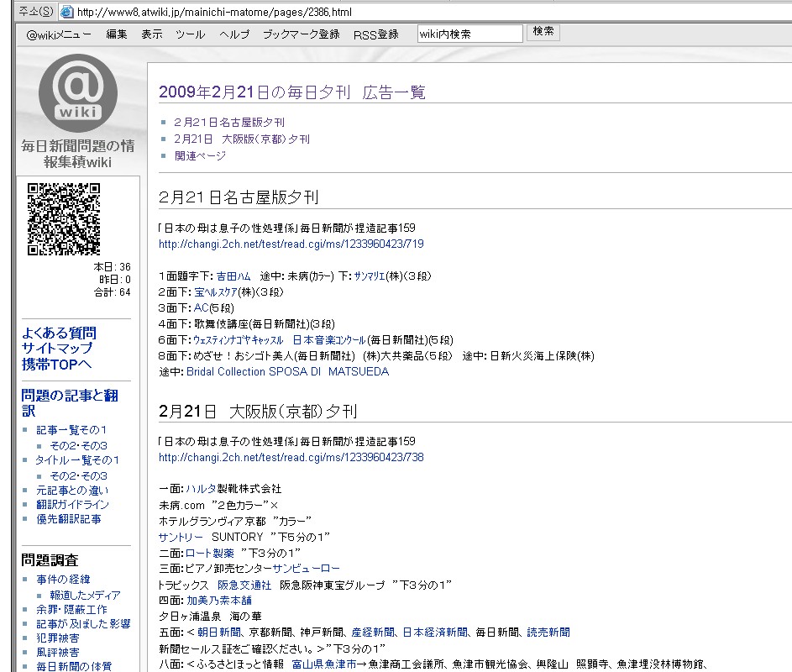Open その2・その3 under タイトル一覧その1
The image size is (792, 672).
coord(78,476)
